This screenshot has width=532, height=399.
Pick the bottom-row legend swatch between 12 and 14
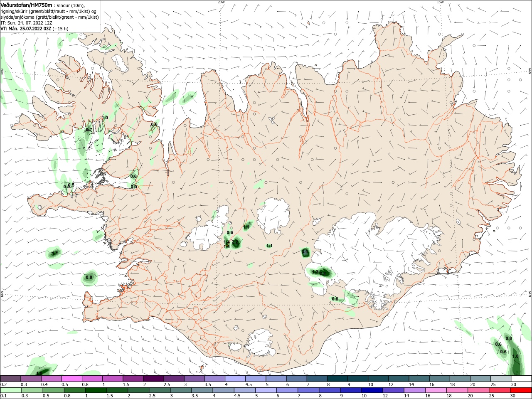[x=393, y=390]
